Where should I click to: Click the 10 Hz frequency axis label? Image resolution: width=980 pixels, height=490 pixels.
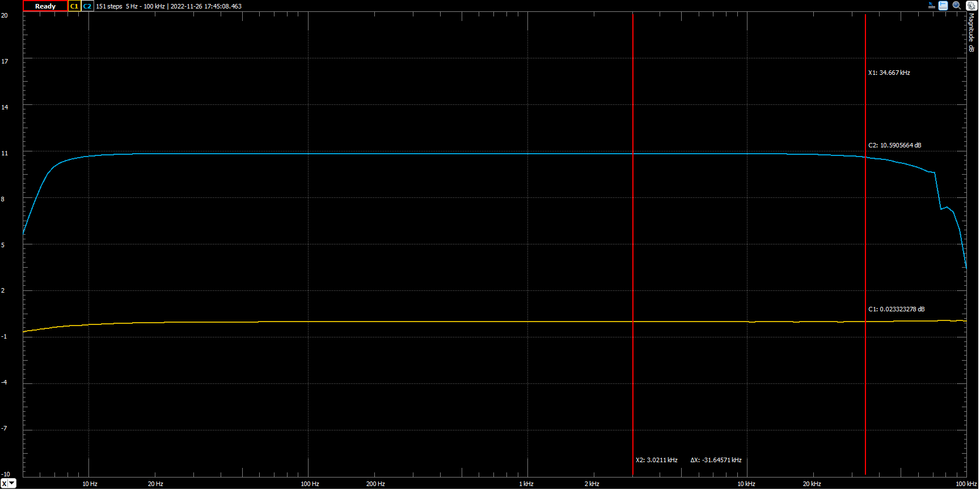pos(90,484)
